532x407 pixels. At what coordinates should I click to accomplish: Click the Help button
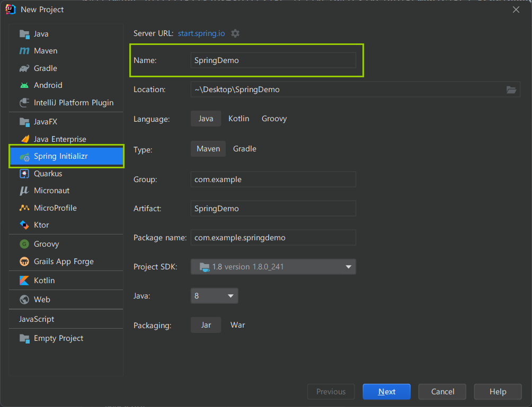pyautogui.click(x=498, y=392)
